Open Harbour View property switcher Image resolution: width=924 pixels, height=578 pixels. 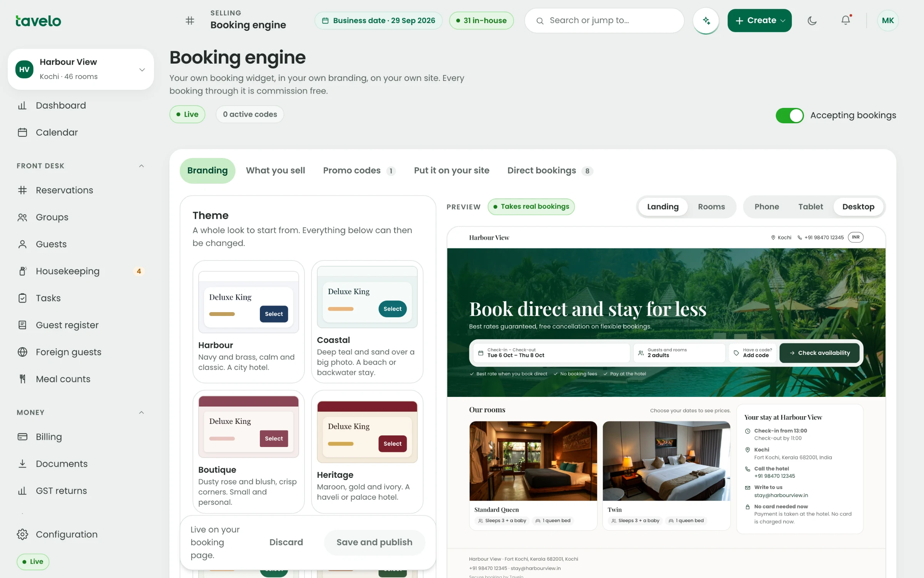pyautogui.click(x=81, y=69)
